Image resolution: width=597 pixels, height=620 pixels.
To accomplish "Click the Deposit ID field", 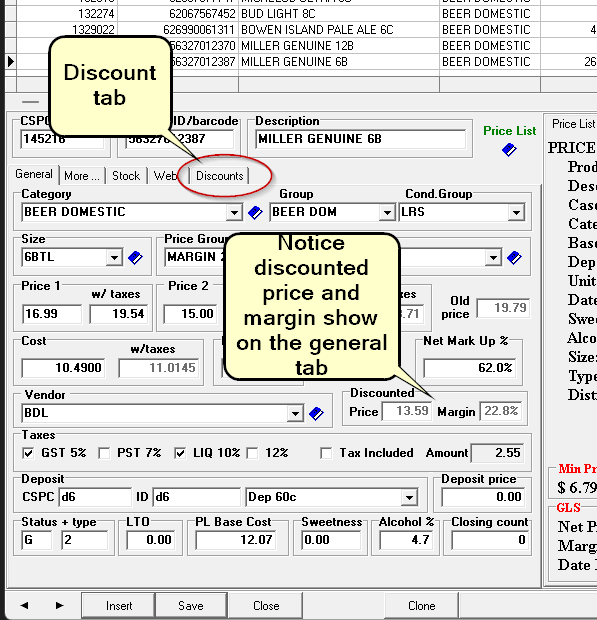I will (196, 497).
